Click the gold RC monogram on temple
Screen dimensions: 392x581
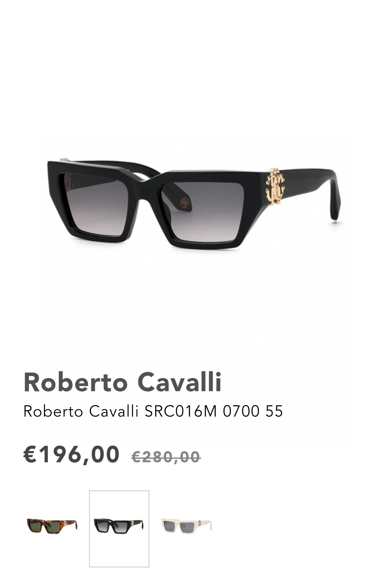(x=275, y=186)
